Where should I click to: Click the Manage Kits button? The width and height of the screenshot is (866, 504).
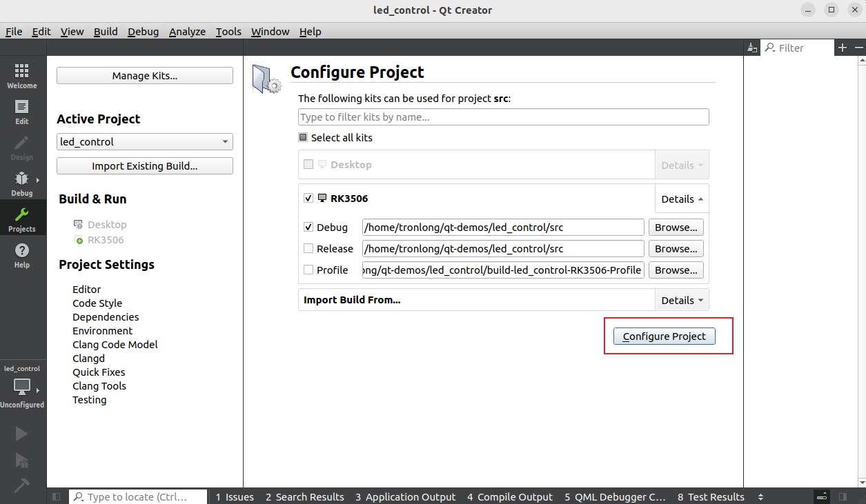pos(145,76)
